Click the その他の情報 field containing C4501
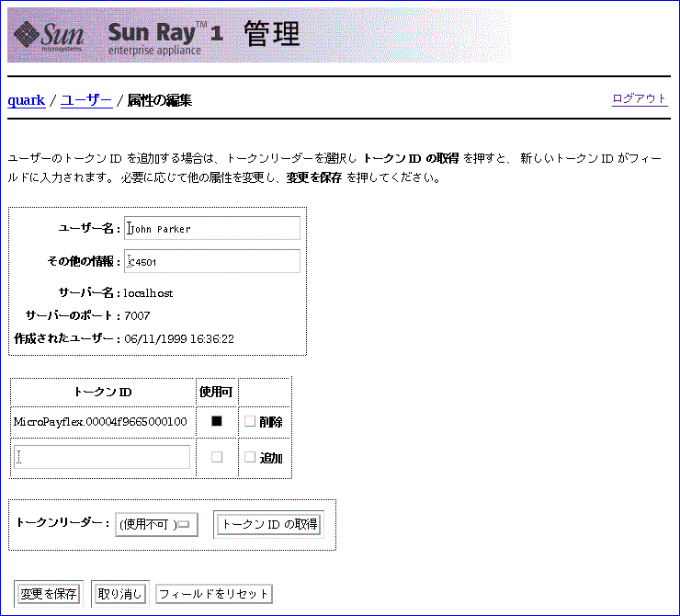The image size is (680, 616). [212, 261]
